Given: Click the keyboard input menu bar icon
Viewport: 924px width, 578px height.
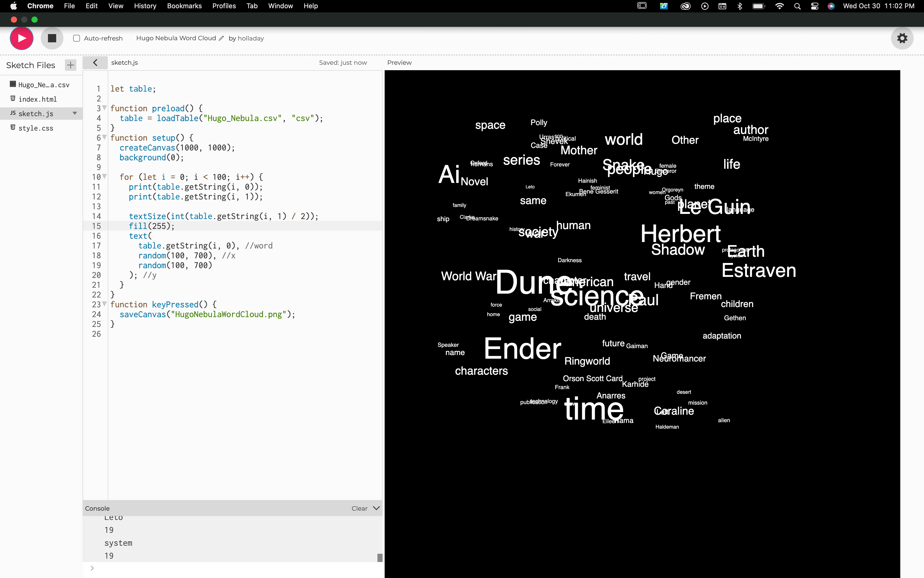Looking at the screenshot, I should pos(722,6).
